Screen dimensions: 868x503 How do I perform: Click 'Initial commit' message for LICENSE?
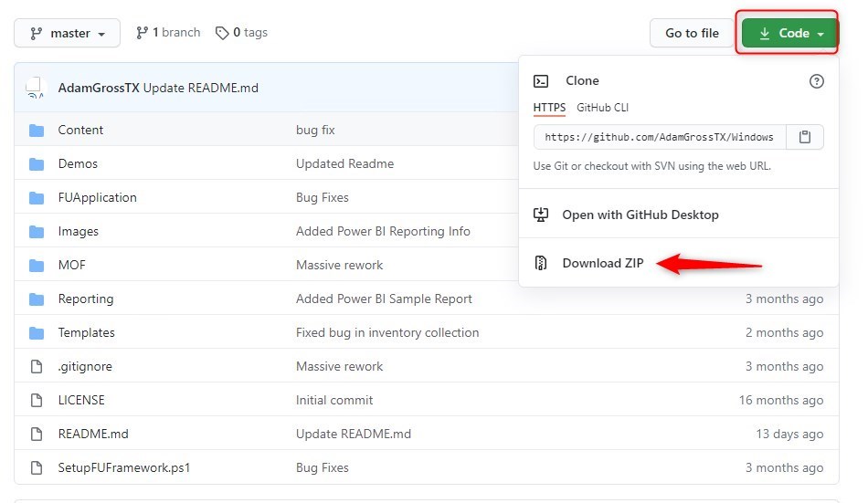point(334,400)
